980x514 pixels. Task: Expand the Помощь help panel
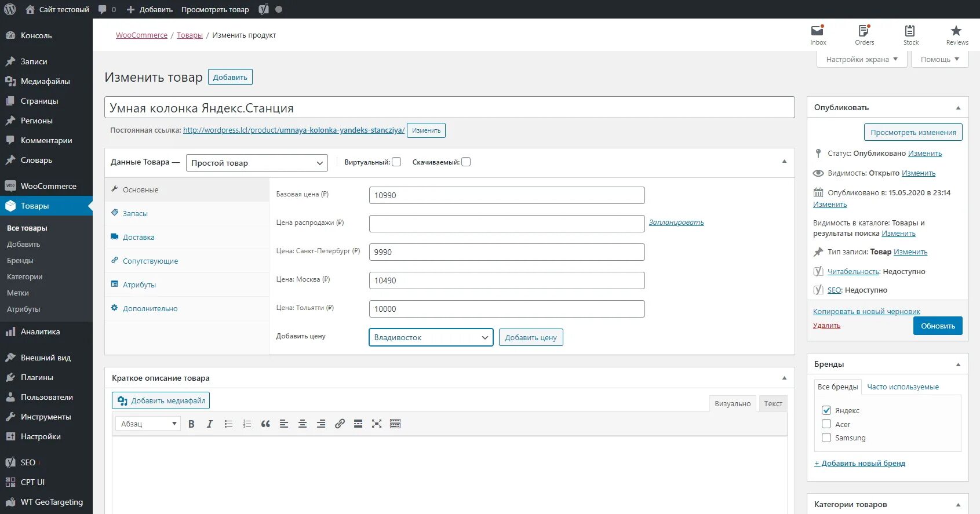(x=940, y=59)
